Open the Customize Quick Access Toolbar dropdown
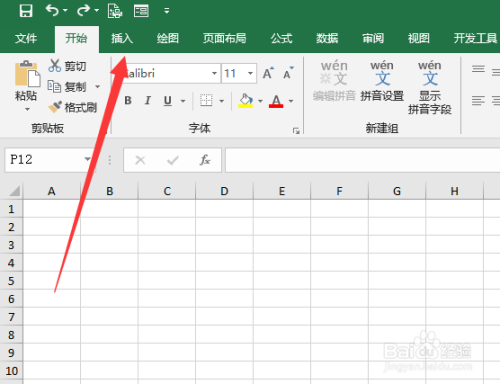 167,11
